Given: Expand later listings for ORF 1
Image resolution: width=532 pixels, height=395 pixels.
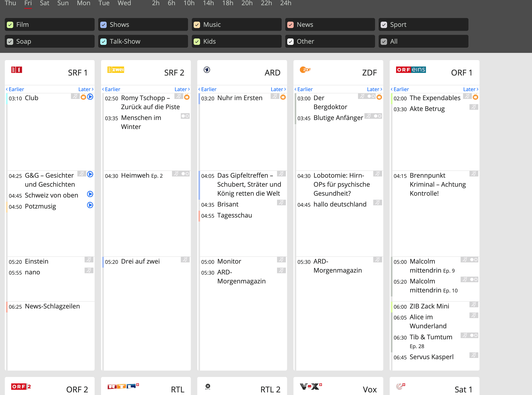Looking at the screenshot, I should [x=470, y=89].
